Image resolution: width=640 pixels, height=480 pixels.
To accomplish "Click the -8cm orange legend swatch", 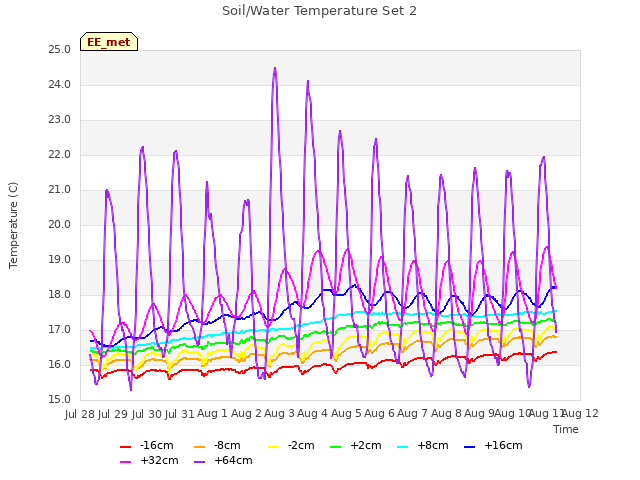I will tap(200, 447).
